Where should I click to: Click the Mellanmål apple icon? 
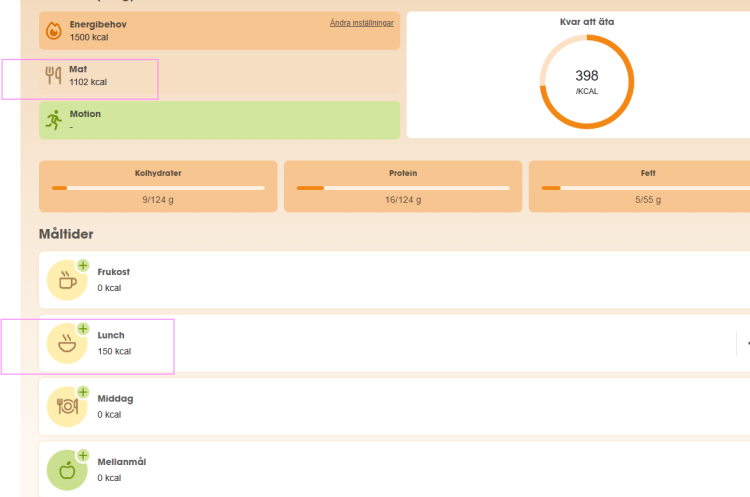coord(67,469)
